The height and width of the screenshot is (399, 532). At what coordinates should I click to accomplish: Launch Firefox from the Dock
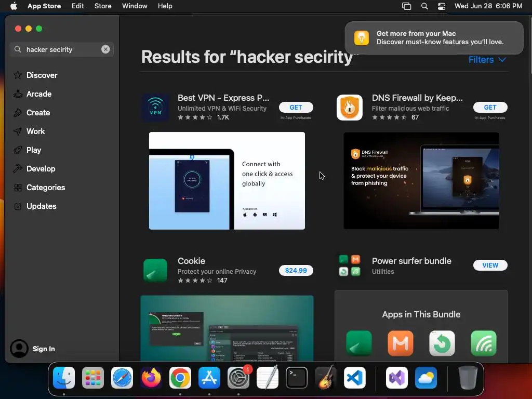point(151,378)
